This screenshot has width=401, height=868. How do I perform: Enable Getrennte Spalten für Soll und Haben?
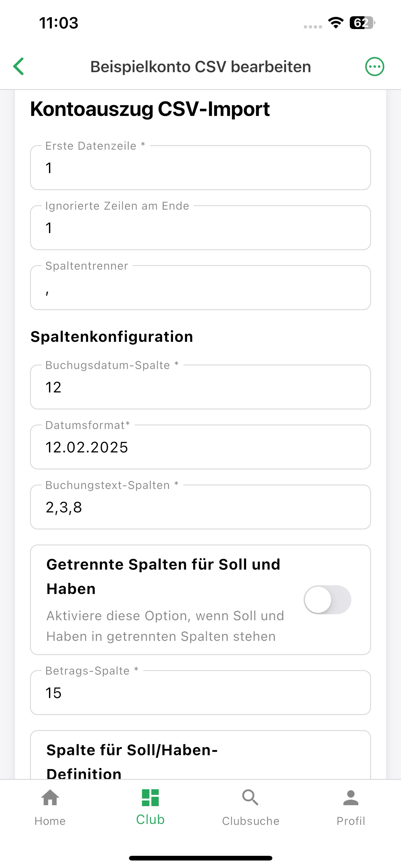[327, 600]
